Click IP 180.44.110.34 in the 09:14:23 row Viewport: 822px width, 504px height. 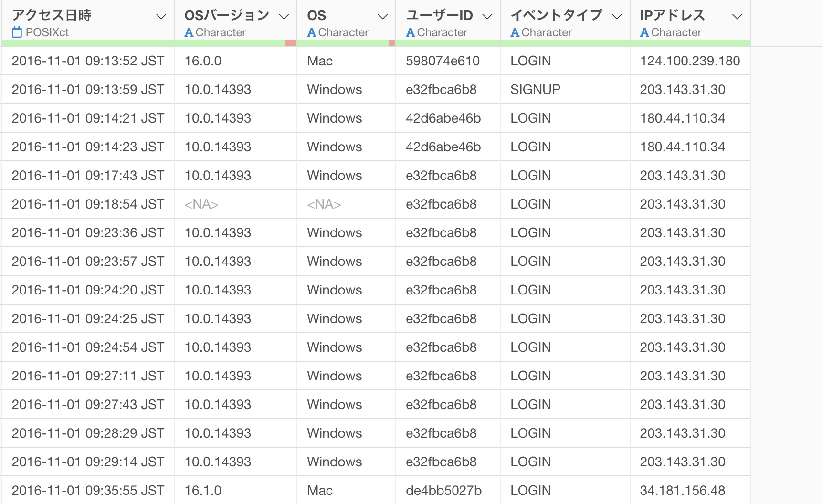point(690,147)
